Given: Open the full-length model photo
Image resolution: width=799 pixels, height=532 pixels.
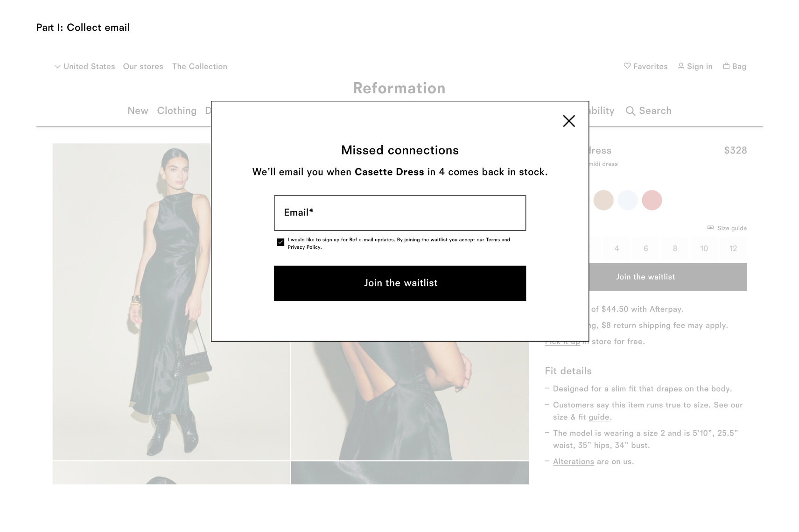Looking at the screenshot, I should point(132,301).
